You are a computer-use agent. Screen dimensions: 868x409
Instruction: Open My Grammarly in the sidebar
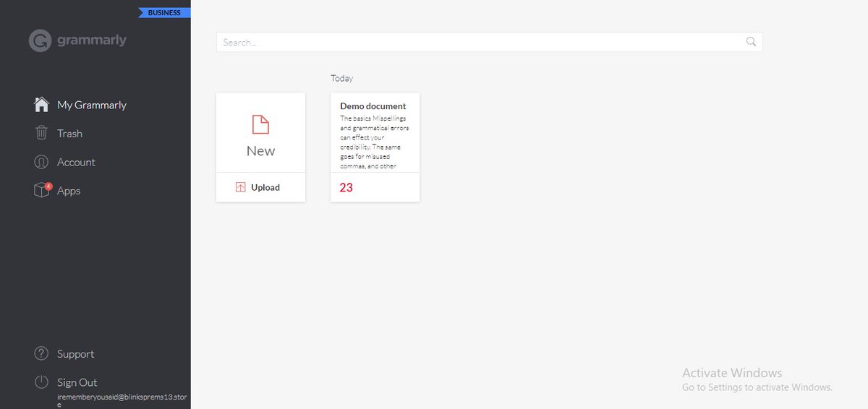pyautogui.click(x=92, y=105)
